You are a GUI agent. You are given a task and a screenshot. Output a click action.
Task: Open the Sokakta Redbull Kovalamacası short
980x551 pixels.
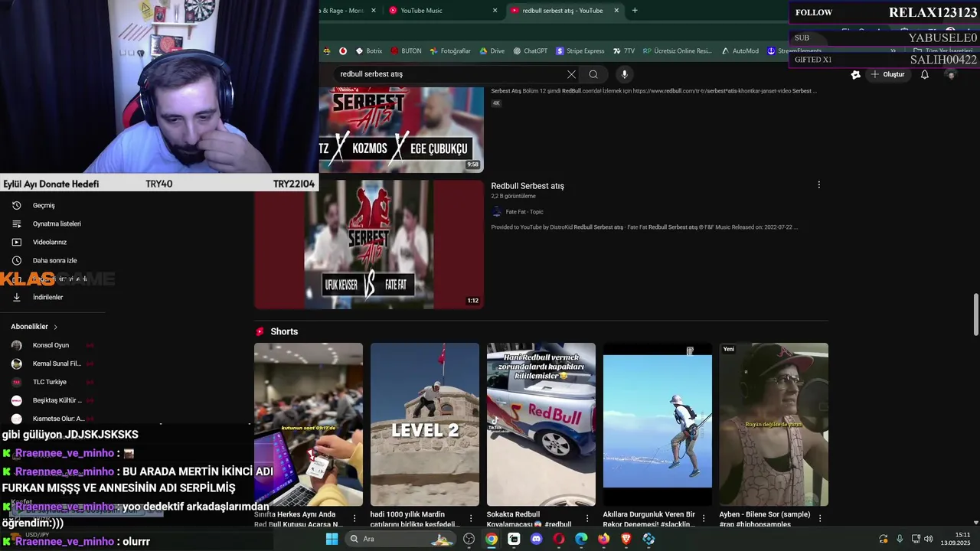click(541, 425)
